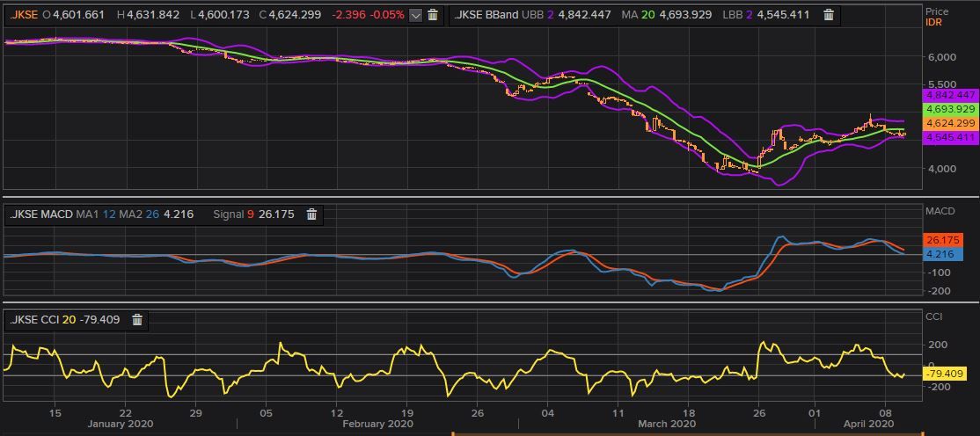Click the purple 4,842.447 upper band price tag
Viewport: 980px width, 436px height.
950,95
